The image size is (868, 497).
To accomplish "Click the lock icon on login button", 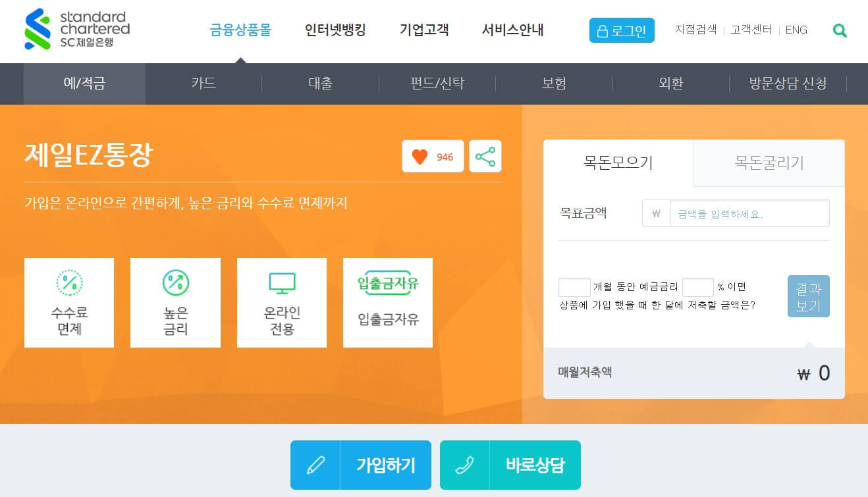I will tap(602, 31).
